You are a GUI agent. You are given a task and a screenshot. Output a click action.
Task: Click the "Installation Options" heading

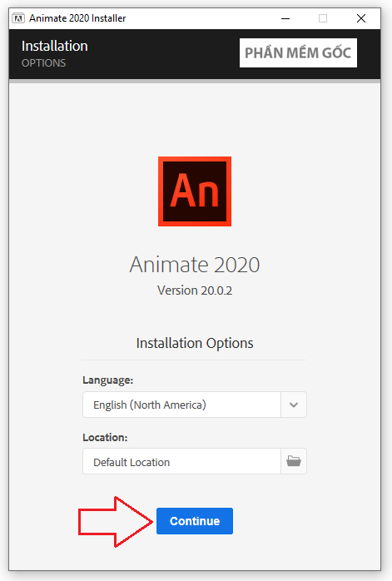195,343
